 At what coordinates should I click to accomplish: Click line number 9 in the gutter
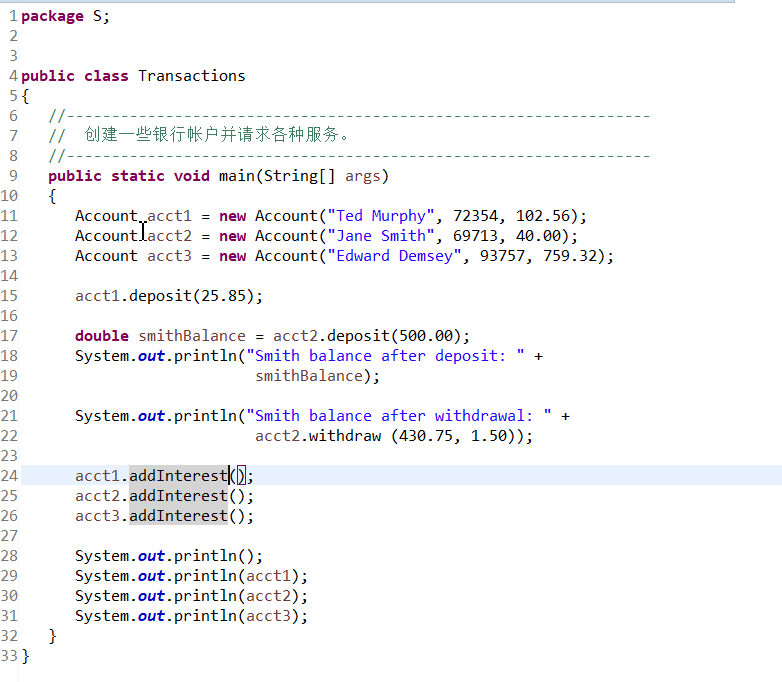click(x=13, y=176)
